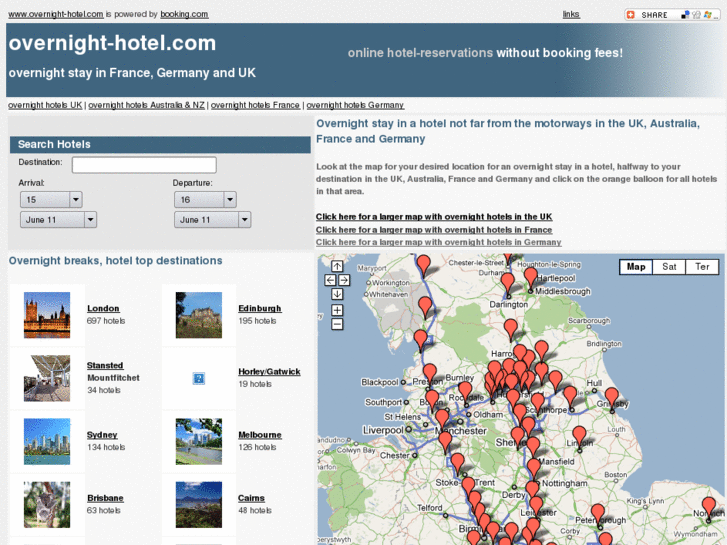727x545 pixels.
Task: Click the Cairns thumbnail image
Action: tap(198, 505)
